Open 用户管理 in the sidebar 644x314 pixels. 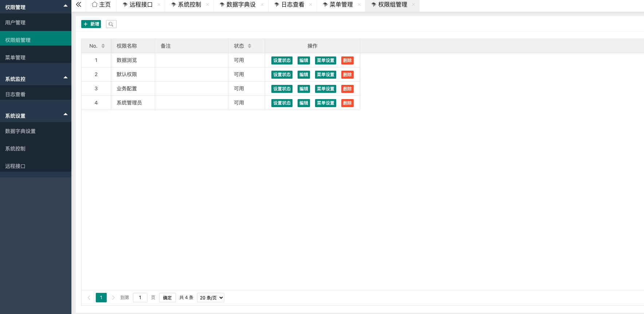pos(36,23)
